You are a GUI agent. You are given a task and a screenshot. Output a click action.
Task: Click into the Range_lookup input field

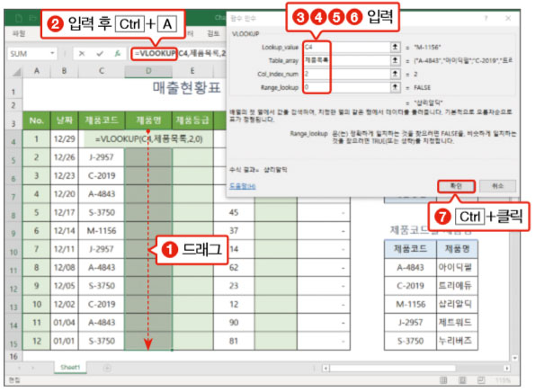click(346, 87)
